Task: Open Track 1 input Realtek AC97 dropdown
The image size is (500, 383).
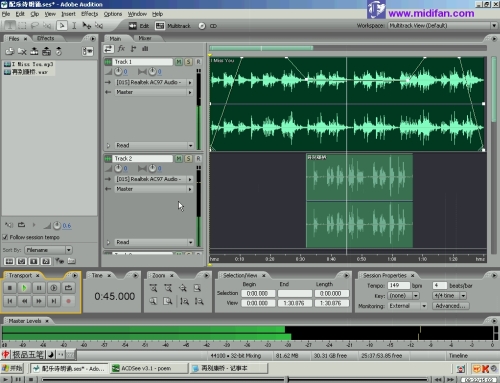Action: (154, 82)
